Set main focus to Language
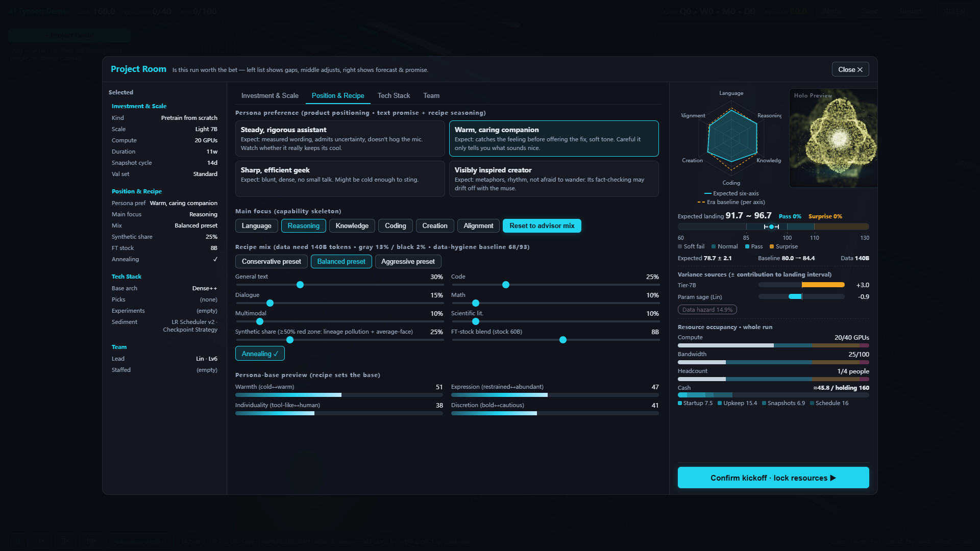The width and height of the screenshot is (980, 551). (x=257, y=226)
